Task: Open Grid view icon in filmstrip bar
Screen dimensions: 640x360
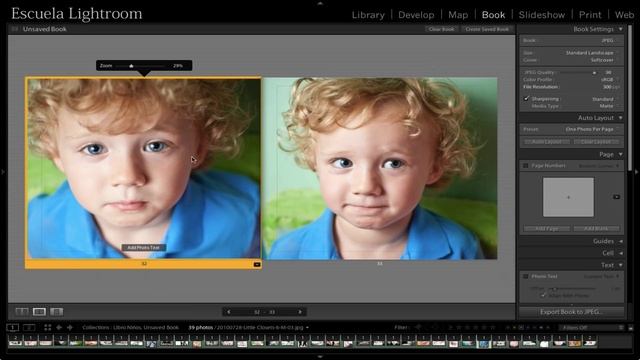Action: point(48,327)
